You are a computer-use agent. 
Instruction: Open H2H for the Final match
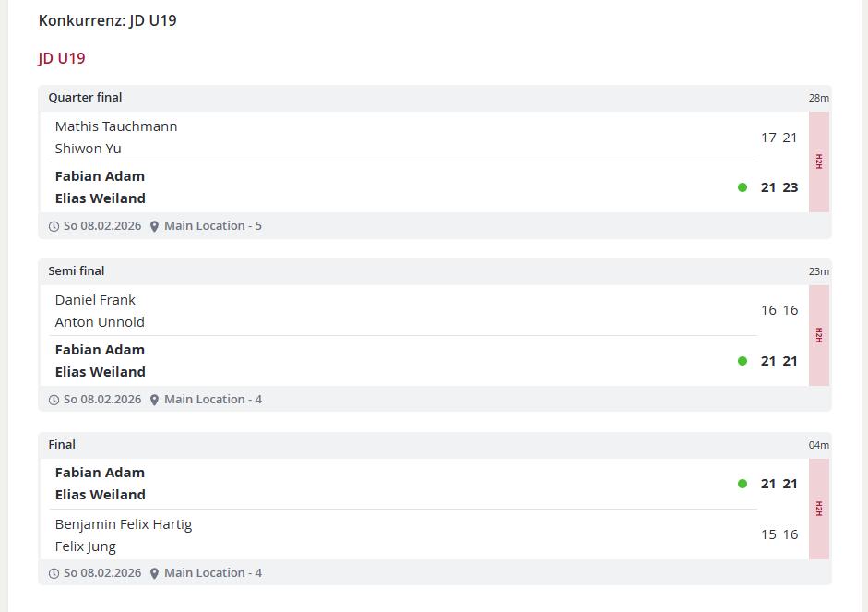(x=818, y=509)
